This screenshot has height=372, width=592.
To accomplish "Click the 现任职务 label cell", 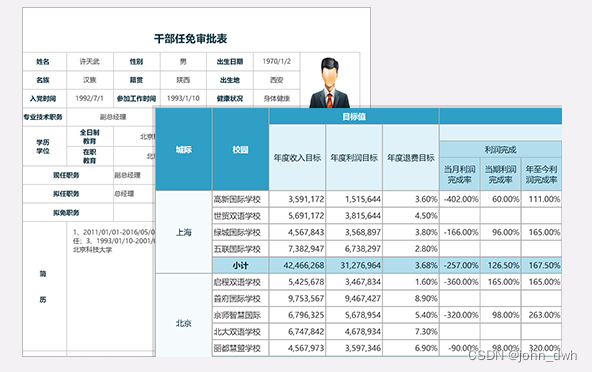I will click(68, 175).
